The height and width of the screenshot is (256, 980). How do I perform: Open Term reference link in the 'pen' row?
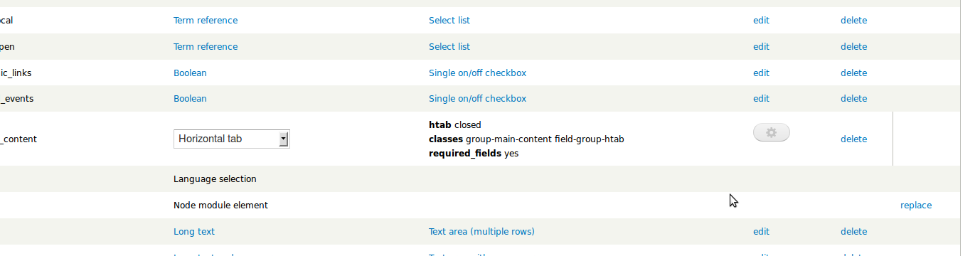click(x=206, y=47)
